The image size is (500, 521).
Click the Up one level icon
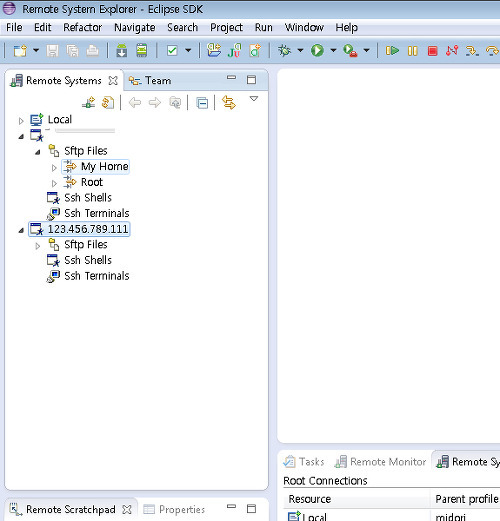[175, 102]
